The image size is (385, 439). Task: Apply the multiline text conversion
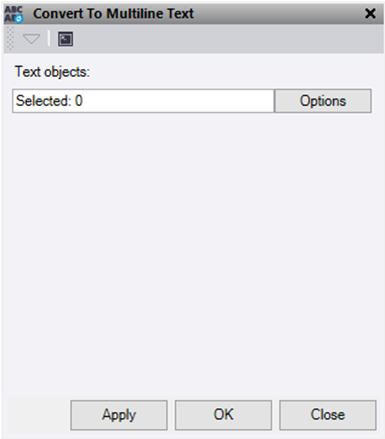pos(119,415)
